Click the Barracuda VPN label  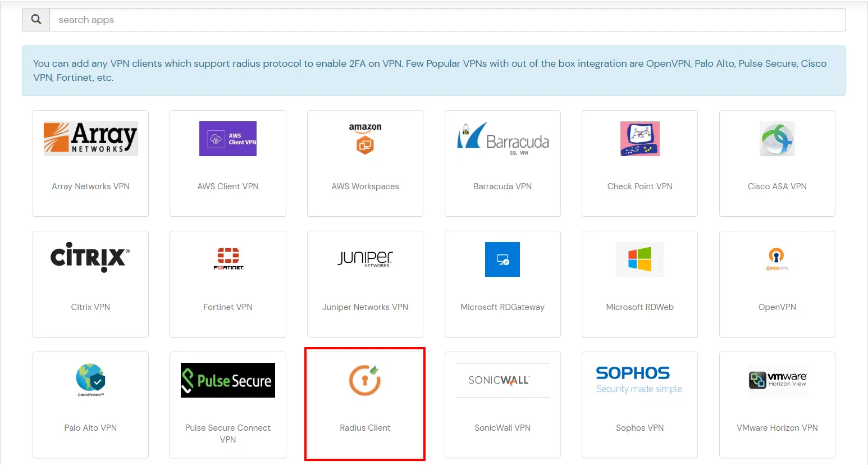tap(502, 186)
